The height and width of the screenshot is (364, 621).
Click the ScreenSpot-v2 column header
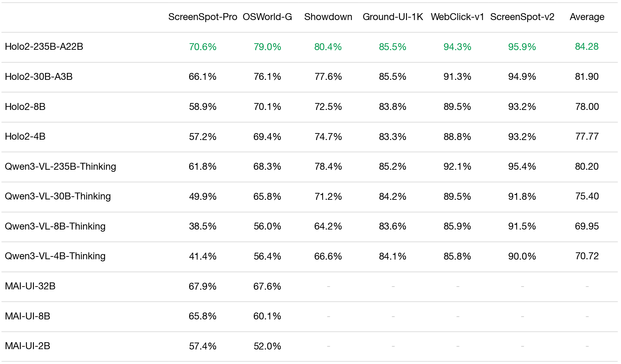522,17
